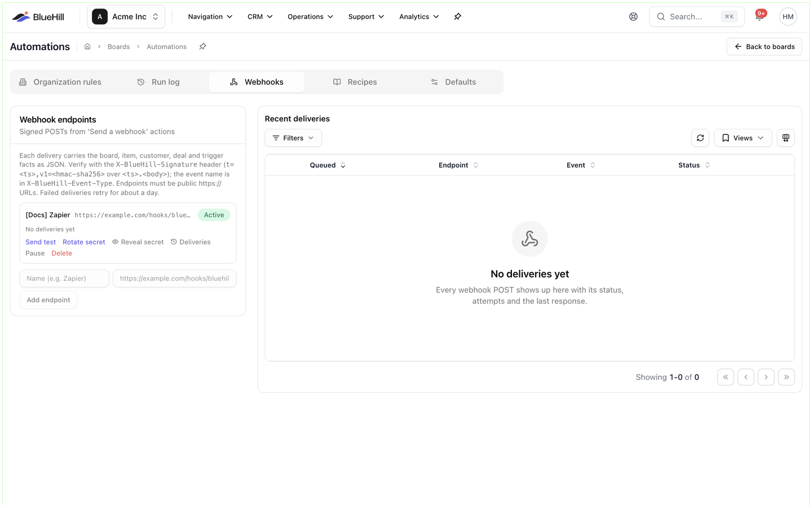The image size is (812, 508).
Task: Focus the endpoint URL input field
Action: [x=175, y=279]
